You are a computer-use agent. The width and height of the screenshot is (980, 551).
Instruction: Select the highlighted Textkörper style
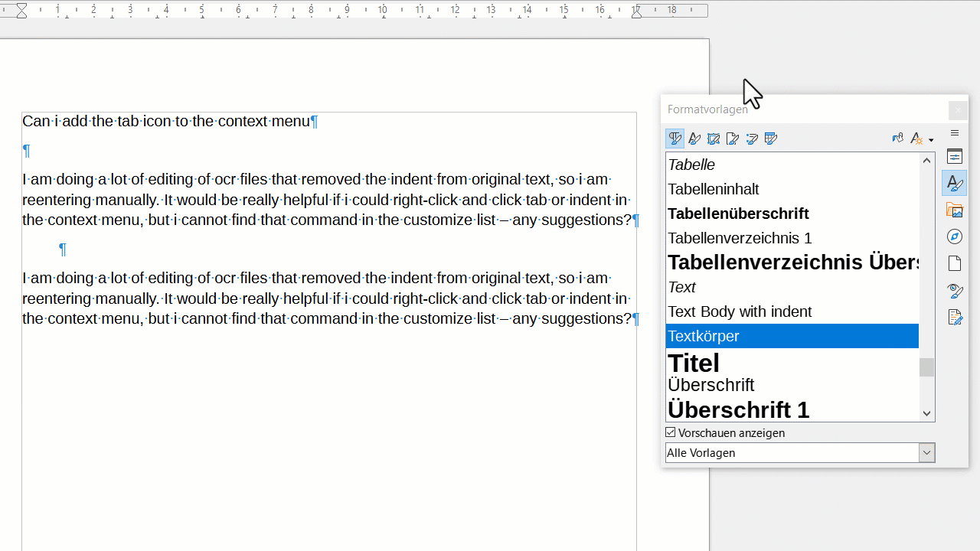coord(792,336)
